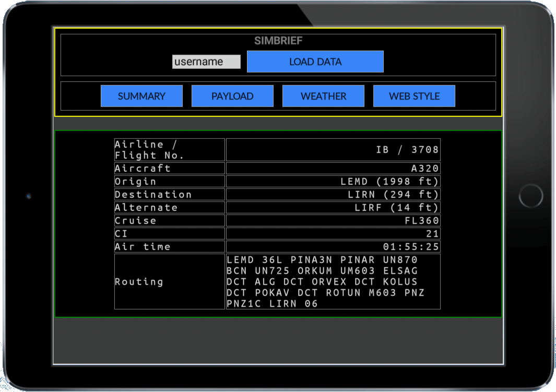Click the username input field

pos(206,62)
